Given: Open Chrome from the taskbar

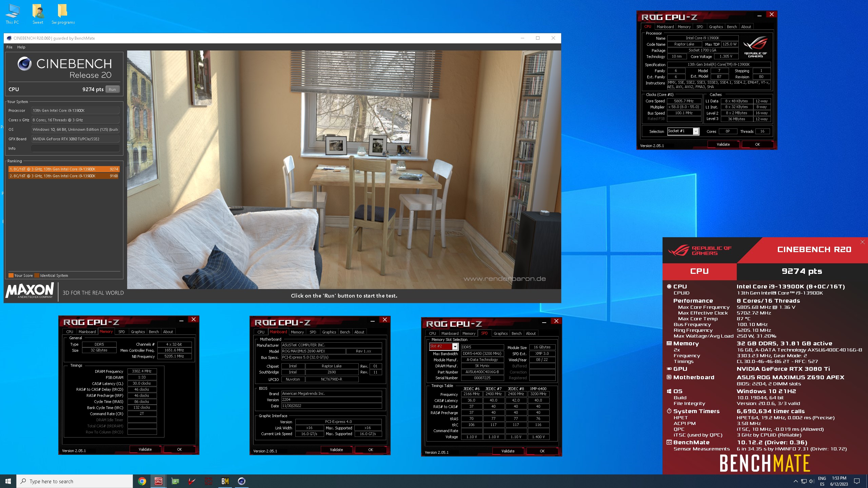Looking at the screenshot, I should [142, 481].
